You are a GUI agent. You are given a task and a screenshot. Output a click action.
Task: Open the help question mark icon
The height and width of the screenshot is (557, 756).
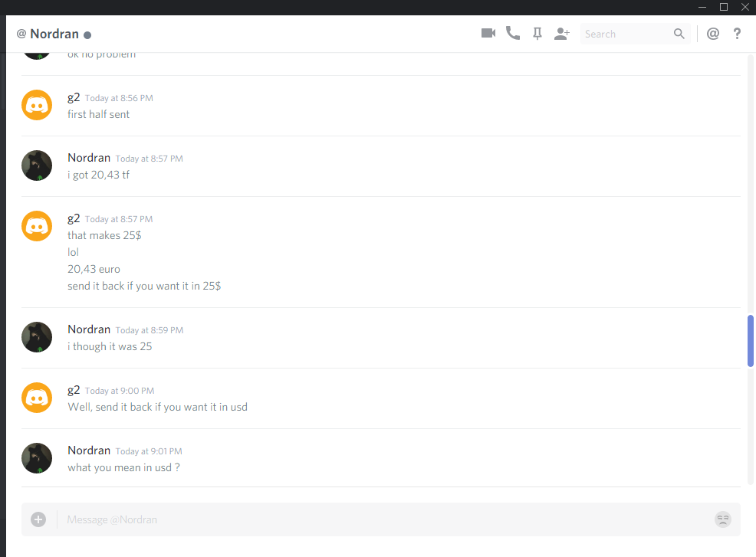point(737,34)
